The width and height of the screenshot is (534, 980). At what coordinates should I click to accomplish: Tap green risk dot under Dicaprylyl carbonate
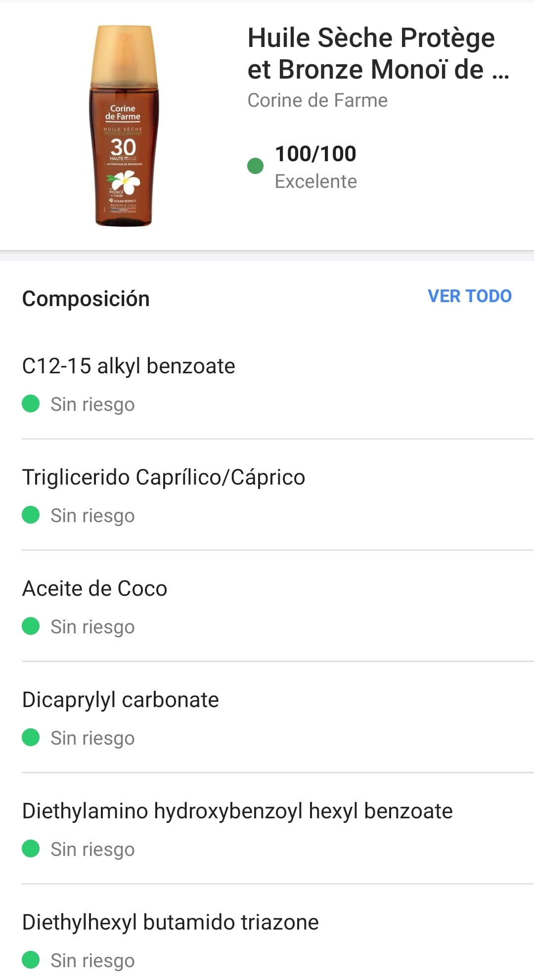click(31, 737)
